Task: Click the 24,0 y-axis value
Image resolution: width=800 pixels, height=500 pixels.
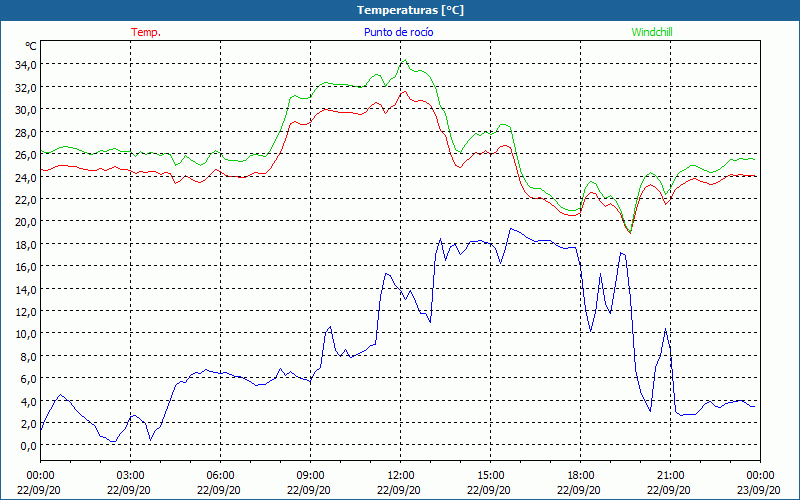Action: (x=26, y=177)
